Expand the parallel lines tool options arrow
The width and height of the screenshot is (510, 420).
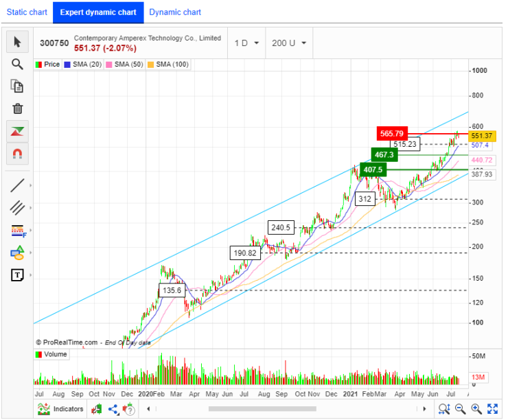click(x=31, y=208)
